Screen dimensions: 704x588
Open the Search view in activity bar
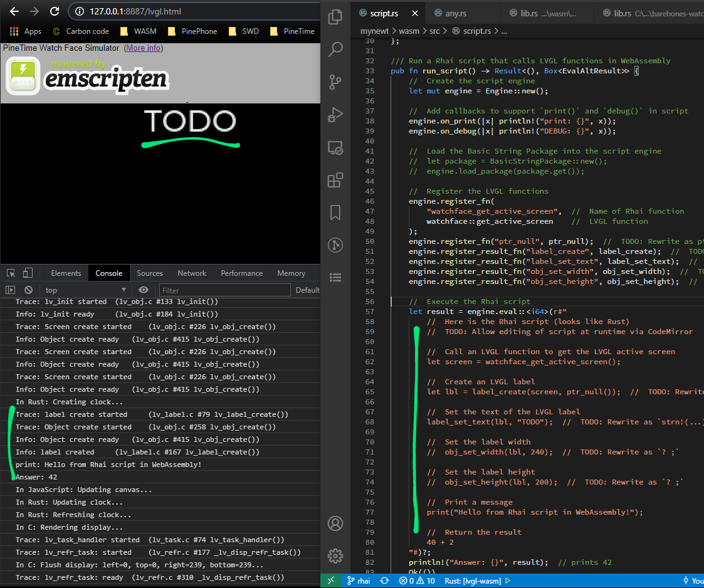(x=335, y=50)
